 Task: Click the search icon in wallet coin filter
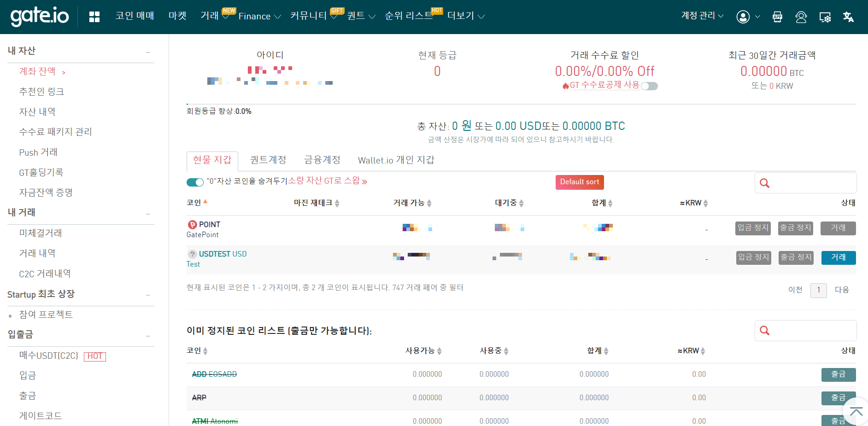click(765, 183)
